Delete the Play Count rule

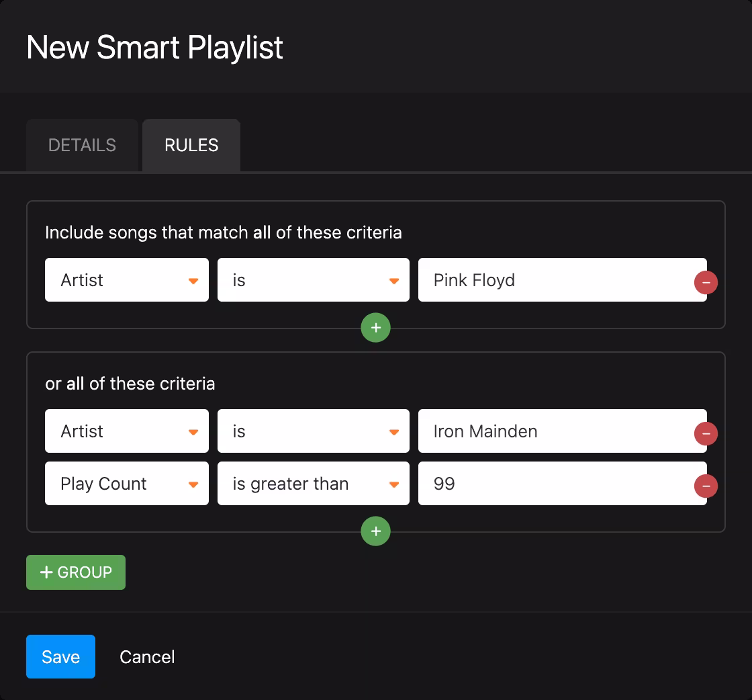706,486
